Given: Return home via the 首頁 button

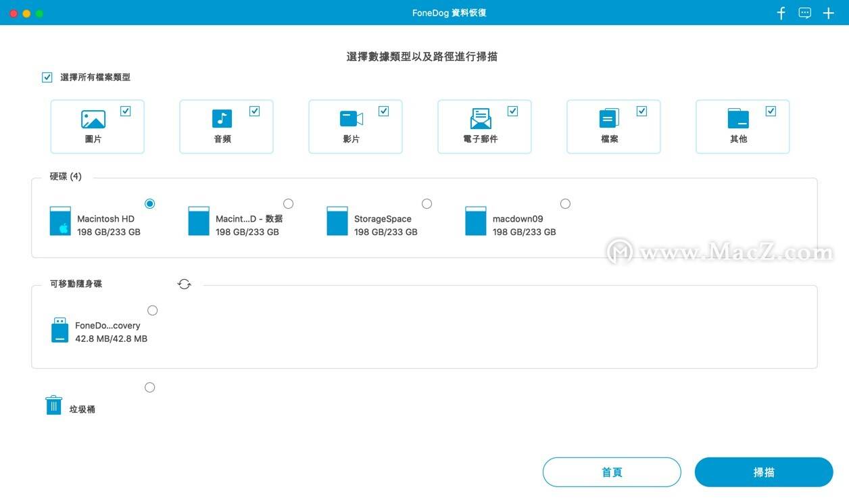Looking at the screenshot, I should pyautogui.click(x=612, y=472).
